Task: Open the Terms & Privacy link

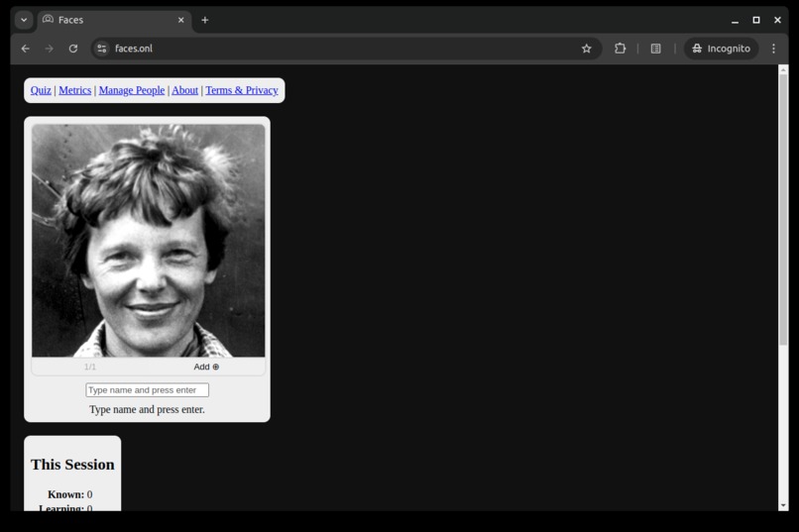Action: pyautogui.click(x=242, y=90)
